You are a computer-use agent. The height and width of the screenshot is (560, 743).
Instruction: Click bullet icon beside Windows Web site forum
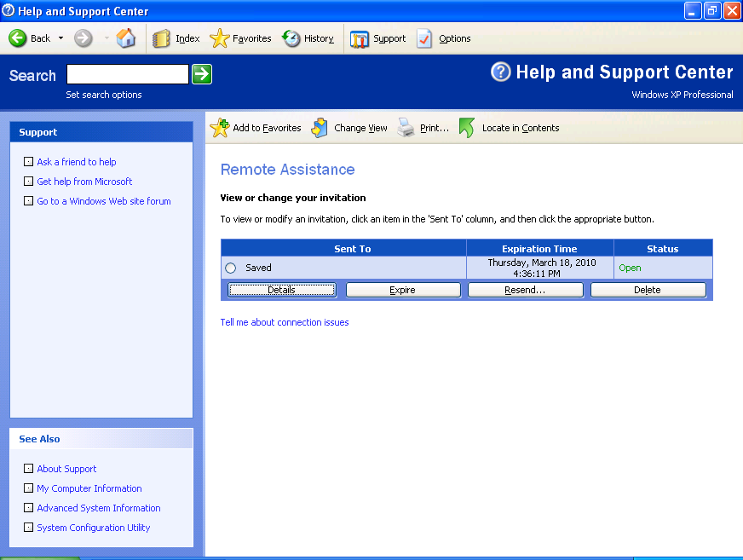click(28, 200)
